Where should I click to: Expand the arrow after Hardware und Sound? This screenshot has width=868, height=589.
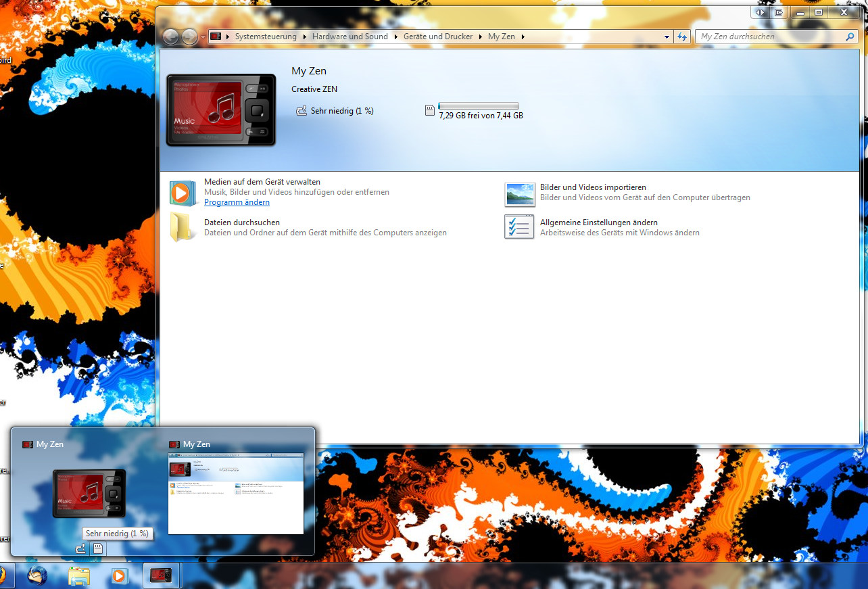point(396,37)
